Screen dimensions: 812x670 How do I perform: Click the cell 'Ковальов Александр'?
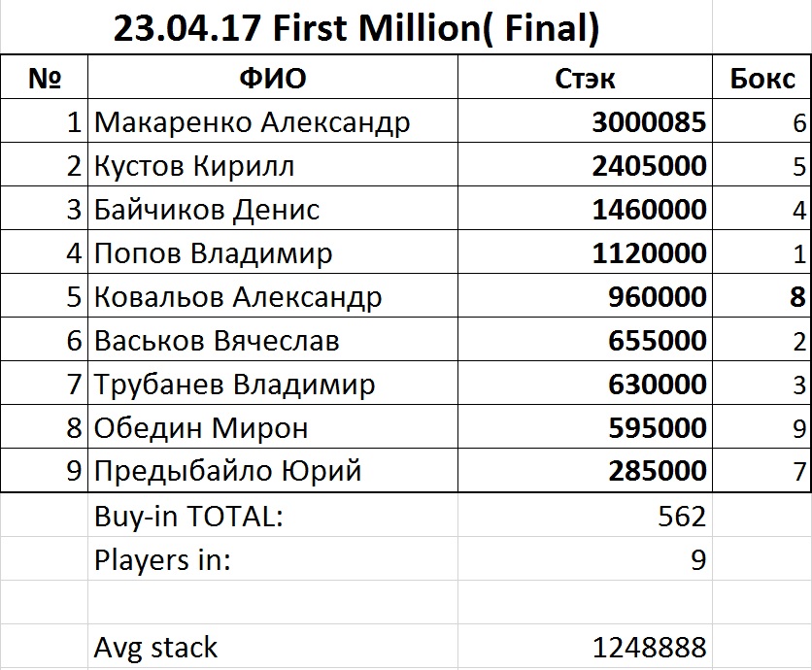tap(238, 297)
